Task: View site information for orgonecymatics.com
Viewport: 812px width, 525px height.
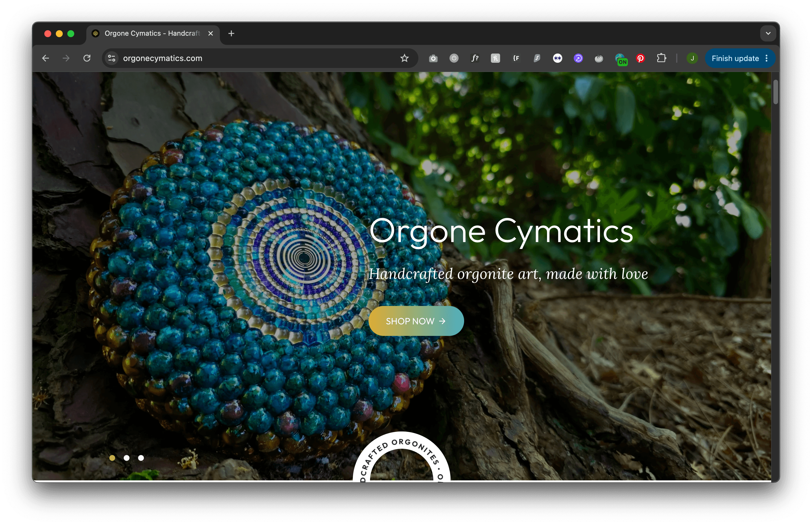Action: [111, 58]
